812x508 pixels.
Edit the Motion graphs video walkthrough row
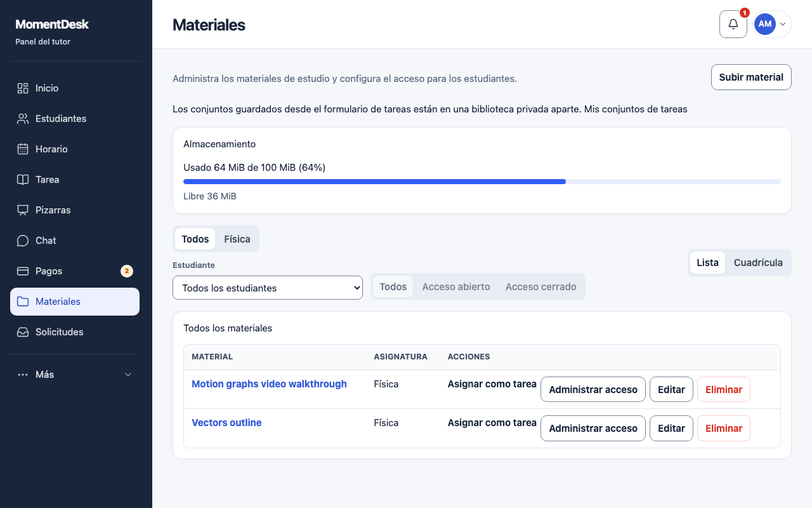click(671, 390)
